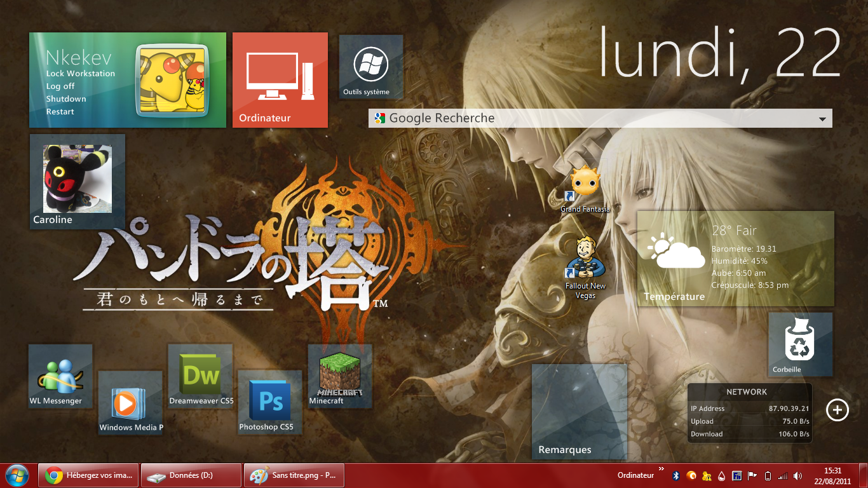Click the Show desktop strip
The width and height of the screenshot is (868, 488).
pos(864,476)
